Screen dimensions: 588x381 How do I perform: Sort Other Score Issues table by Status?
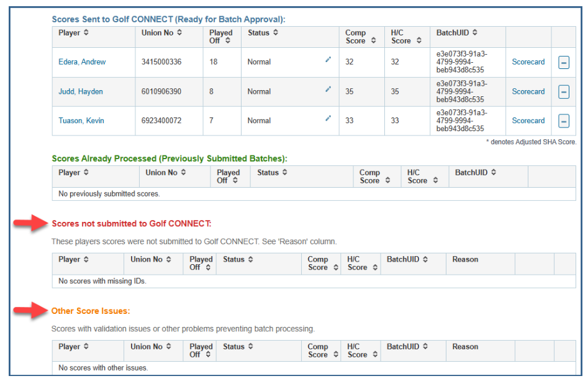[250, 346]
